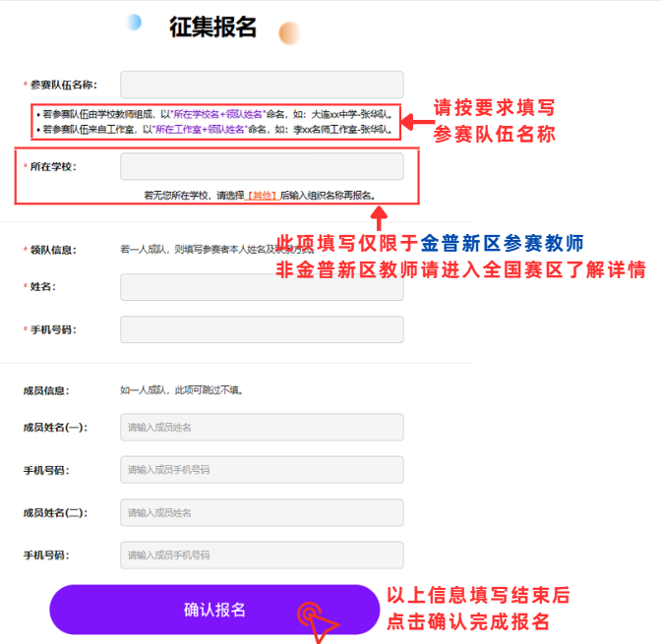This screenshot has width=662, height=644.
Task: Select the 所在学校 input box
Action: 262,166
